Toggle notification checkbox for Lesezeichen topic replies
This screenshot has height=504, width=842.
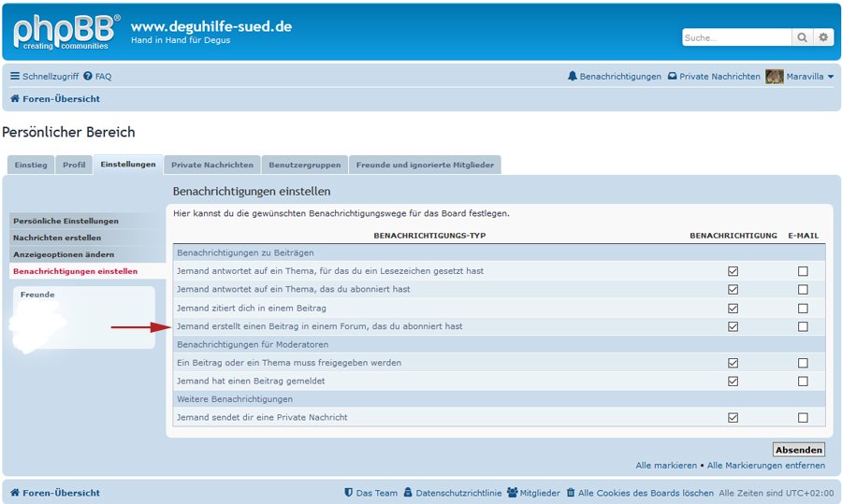(733, 271)
